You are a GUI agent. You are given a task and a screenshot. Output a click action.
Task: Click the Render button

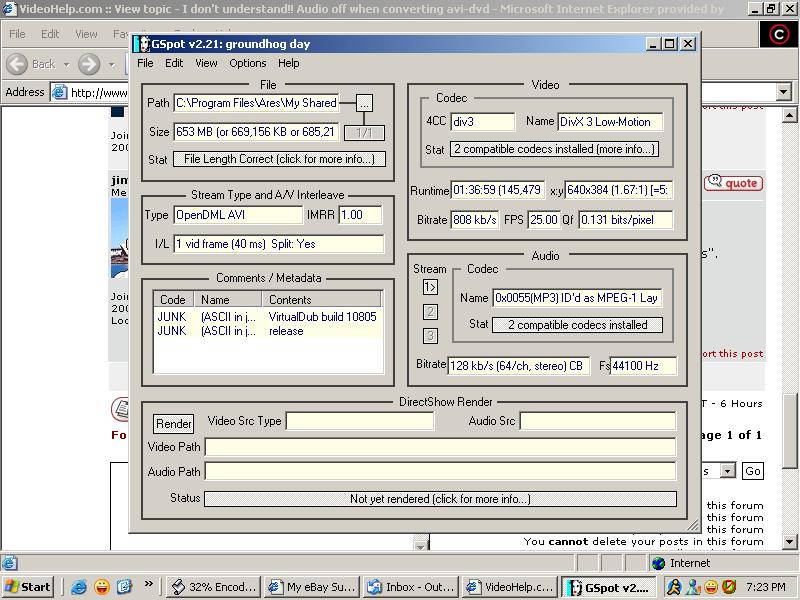pyautogui.click(x=173, y=423)
